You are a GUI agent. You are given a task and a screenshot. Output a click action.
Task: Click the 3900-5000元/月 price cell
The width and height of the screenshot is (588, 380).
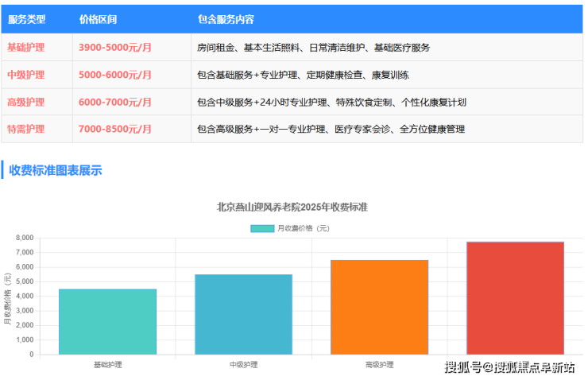tap(115, 48)
